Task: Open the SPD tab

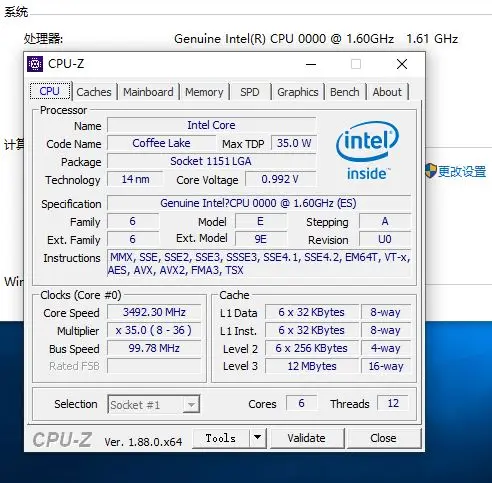Action: click(250, 92)
